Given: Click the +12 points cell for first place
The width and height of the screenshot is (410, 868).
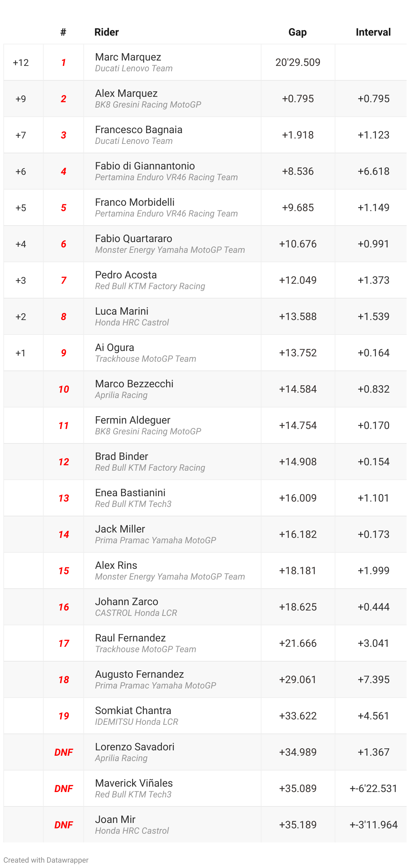Looking at the screenshot, I should 21,62.
